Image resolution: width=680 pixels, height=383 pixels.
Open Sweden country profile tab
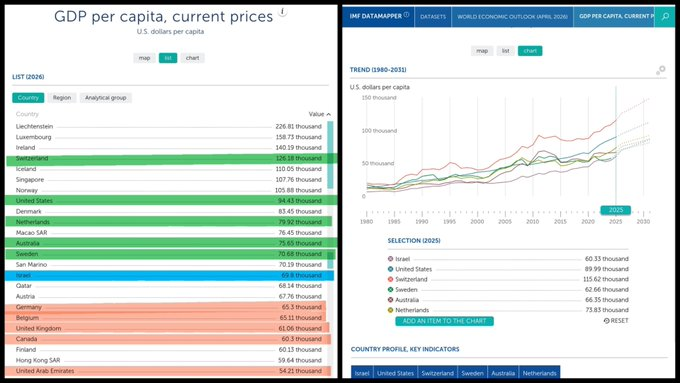point(472,373)
